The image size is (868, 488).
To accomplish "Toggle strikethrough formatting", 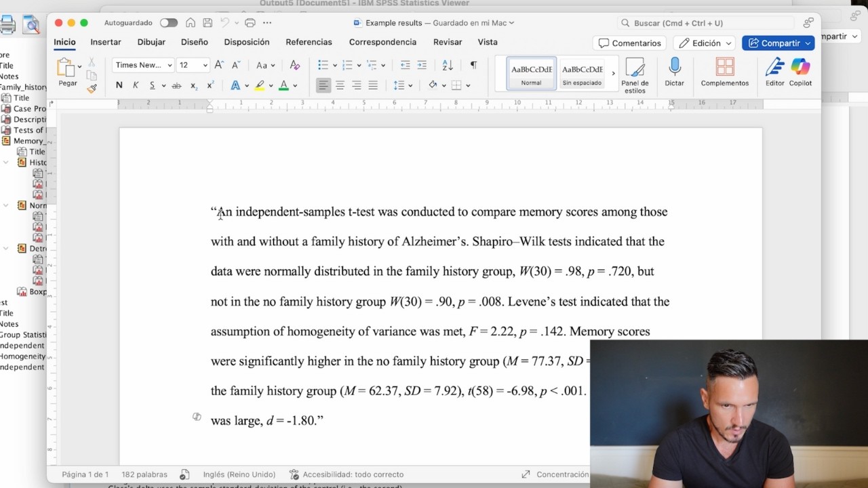I will click(176, 85).
